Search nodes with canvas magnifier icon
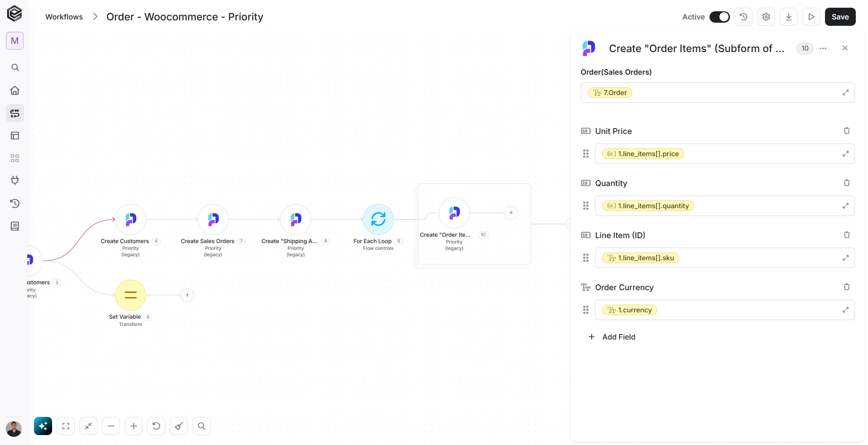This screenshot has height=445, width=868. (201, 426)
